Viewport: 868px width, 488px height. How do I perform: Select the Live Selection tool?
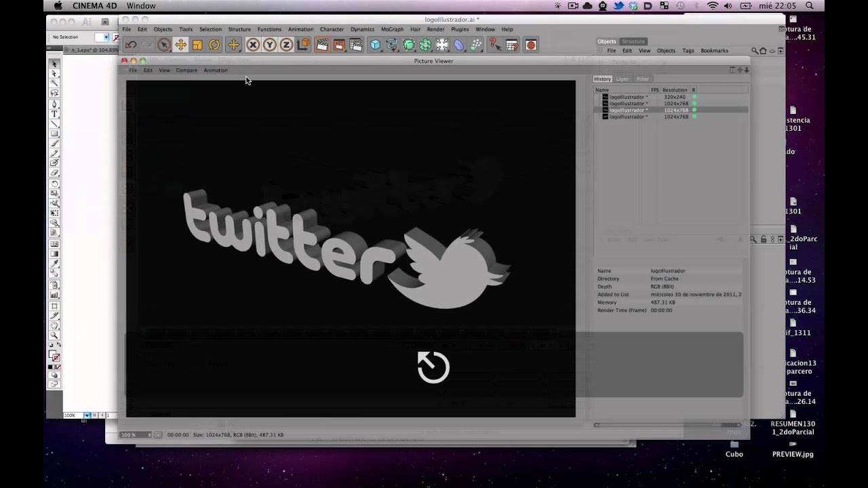pos(163,45)
